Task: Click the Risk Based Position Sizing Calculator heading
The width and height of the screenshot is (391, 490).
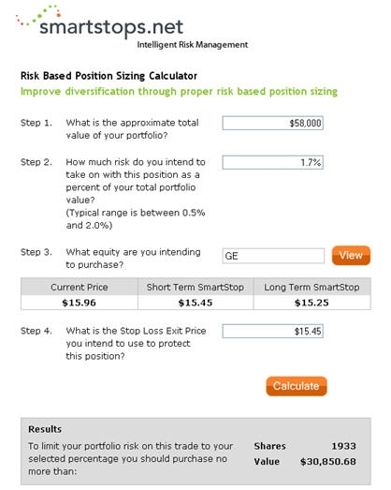Action: [x=109, y=76]
